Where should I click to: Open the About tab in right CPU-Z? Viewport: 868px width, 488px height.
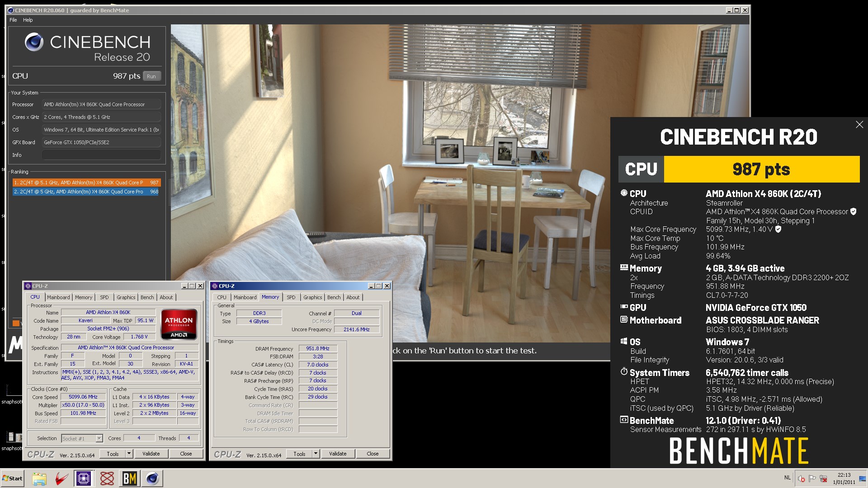[353, 297]
